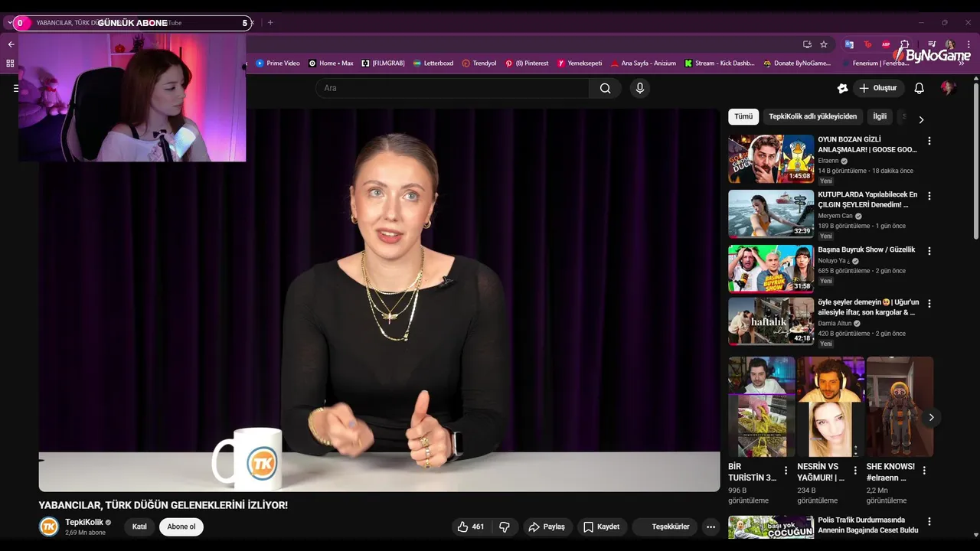Viewport: 980px width, 551px height.
Task: Select the İlgili filter chip
Action: (880, 117)
